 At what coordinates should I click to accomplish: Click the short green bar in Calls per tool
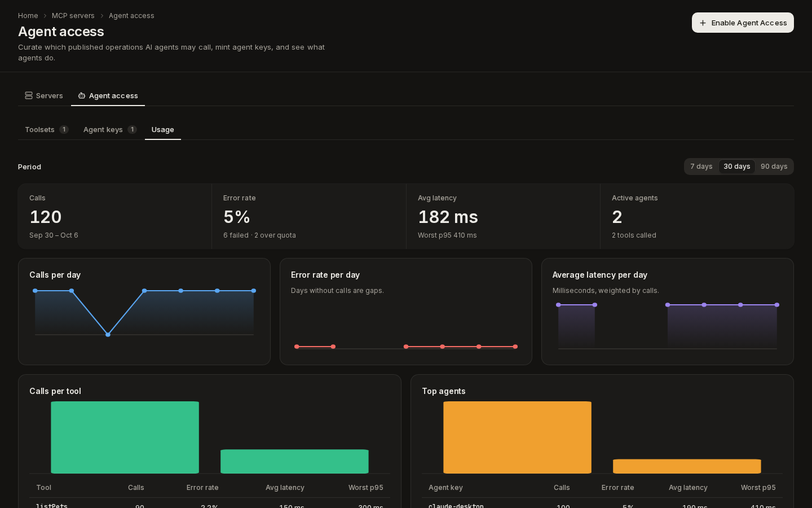tap(294, 462)
